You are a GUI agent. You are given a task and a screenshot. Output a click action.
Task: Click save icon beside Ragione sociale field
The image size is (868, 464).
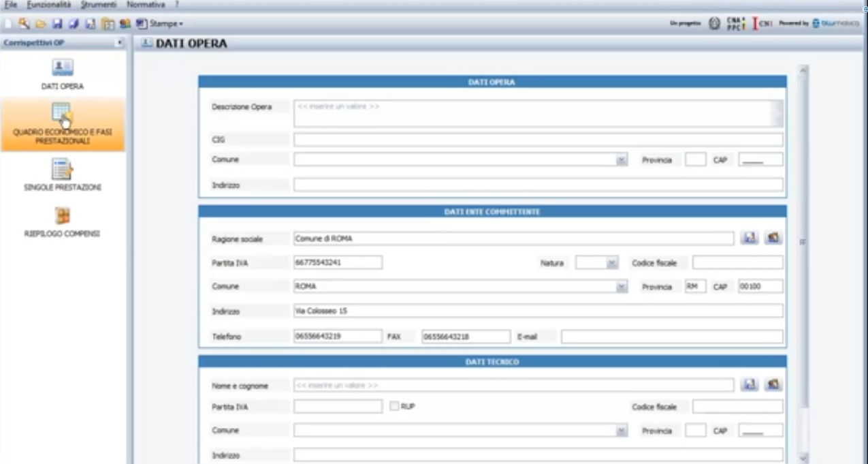point(749,238)
